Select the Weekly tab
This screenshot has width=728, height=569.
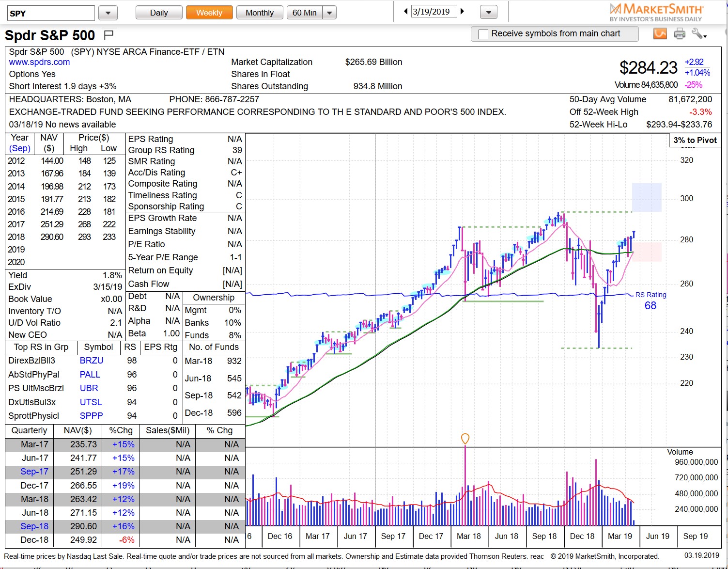tap(209, 12)
